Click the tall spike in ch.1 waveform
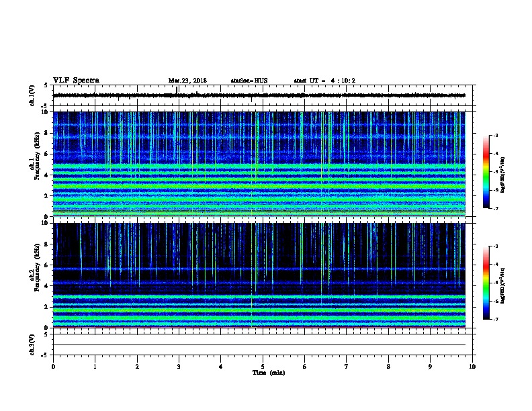Image resolution: width=532 pixels, height=411 pixels. pos(177,91)
